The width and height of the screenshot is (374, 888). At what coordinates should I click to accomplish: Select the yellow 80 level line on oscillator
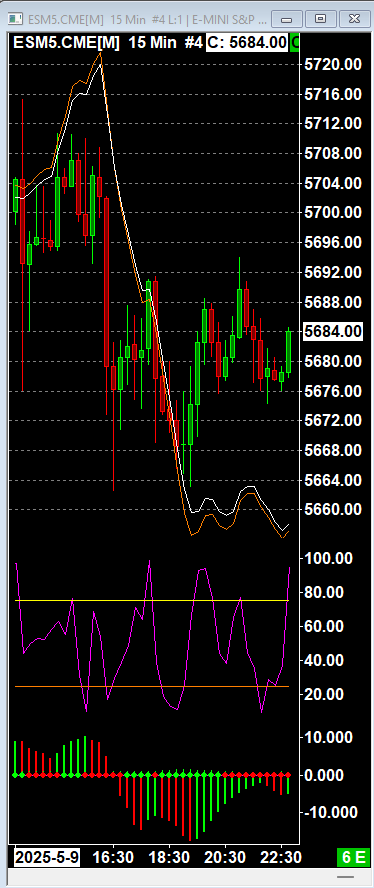(x=152, y=600)
